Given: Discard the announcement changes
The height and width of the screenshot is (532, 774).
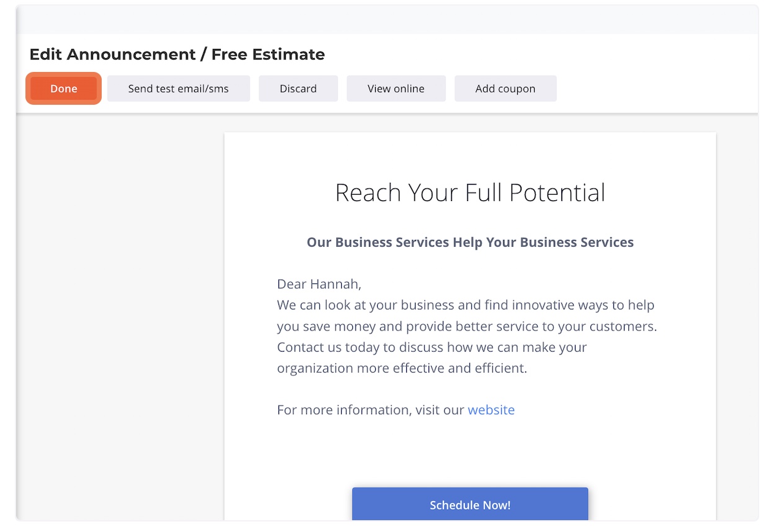Looking at the screenshot, I should point(298,89).
